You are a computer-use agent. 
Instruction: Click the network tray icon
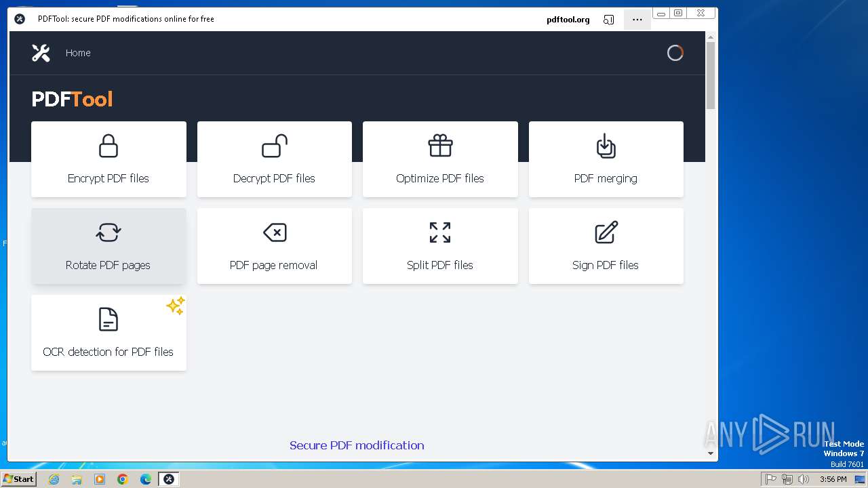tap(787, 479)
